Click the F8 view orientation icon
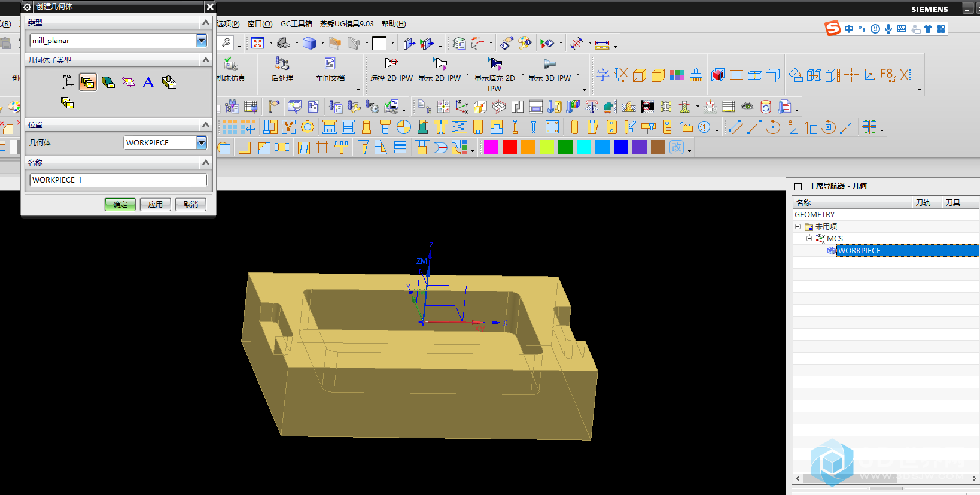Image resolution: width=980 pixels, height=495 pixels. (888, 75)
